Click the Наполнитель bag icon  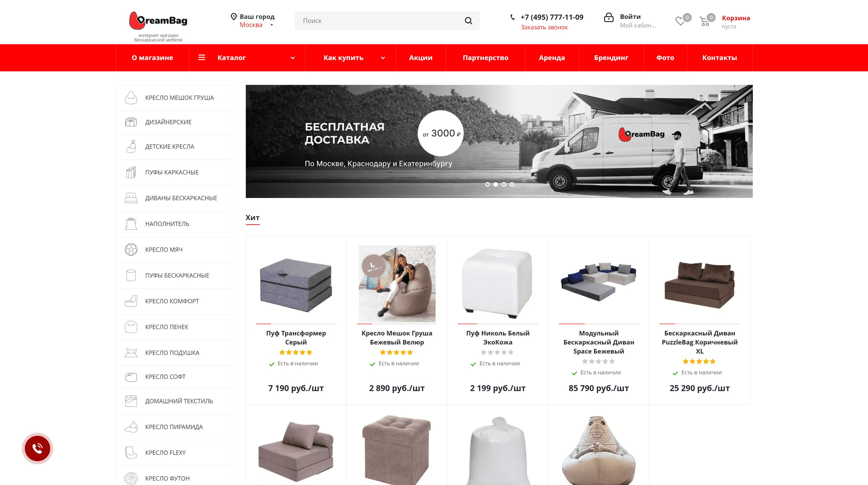(131, 224)
